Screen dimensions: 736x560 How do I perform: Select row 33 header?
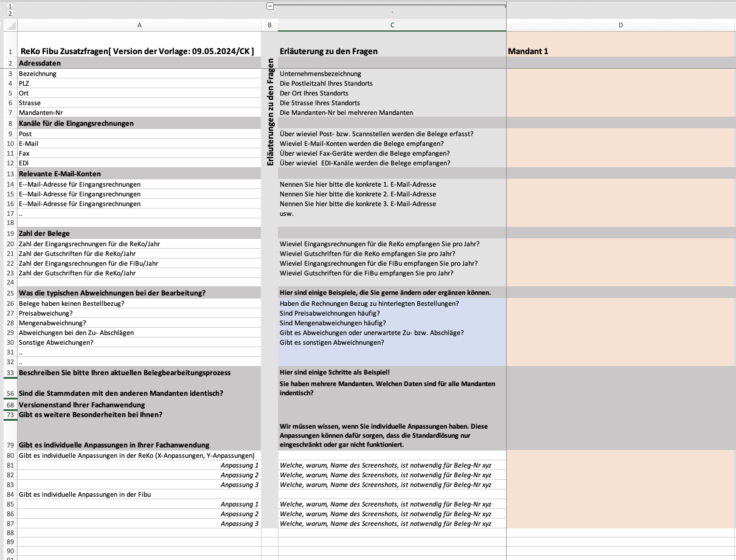pos(9,373)
